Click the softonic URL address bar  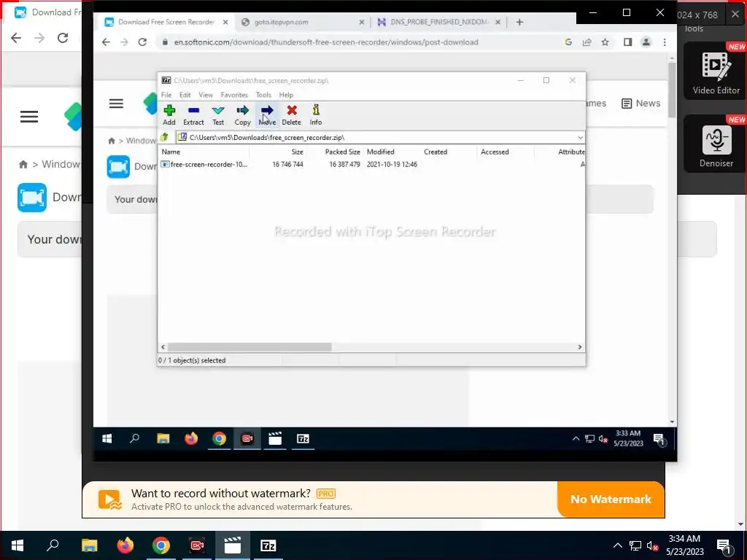click(326, 42)
